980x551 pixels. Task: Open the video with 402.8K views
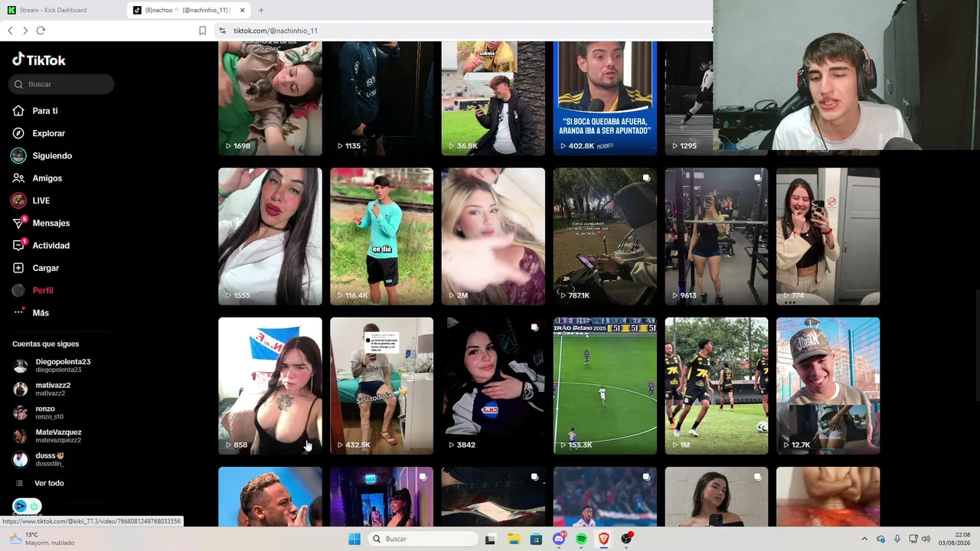[605, 99]
